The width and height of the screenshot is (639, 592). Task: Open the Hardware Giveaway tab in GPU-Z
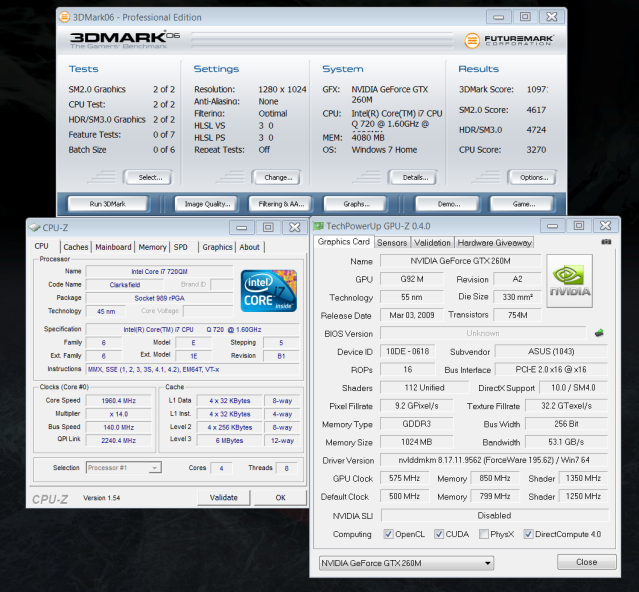[x=494, y=243]
